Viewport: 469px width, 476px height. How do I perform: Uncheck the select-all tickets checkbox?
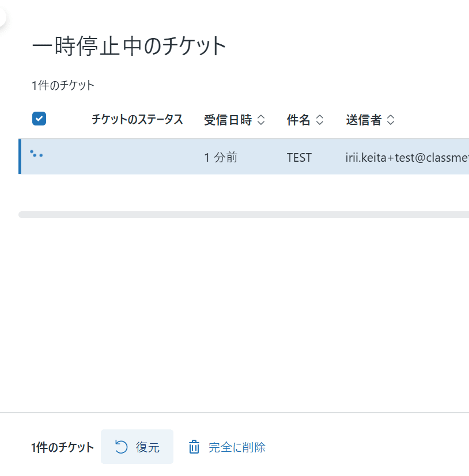pos(39,119)
